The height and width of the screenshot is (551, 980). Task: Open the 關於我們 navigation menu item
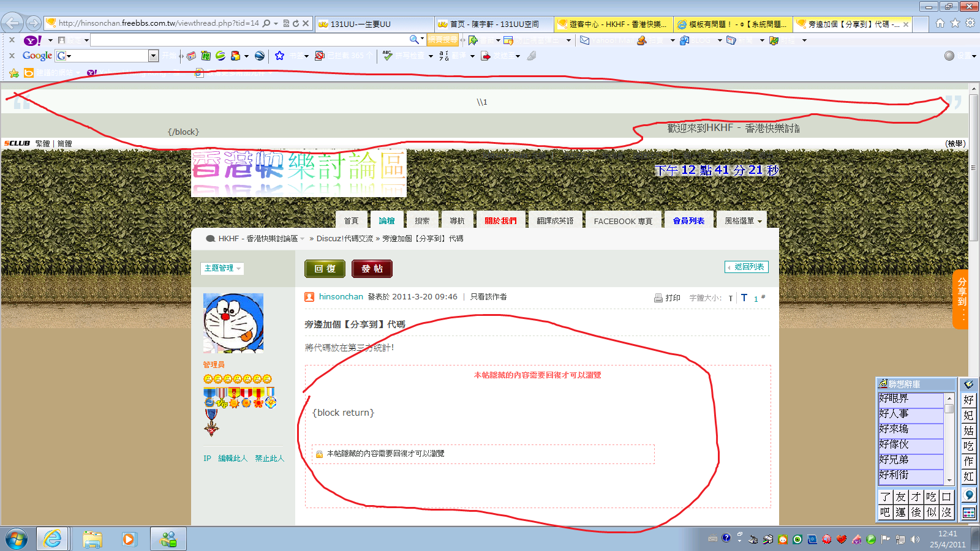pos(500,221)
